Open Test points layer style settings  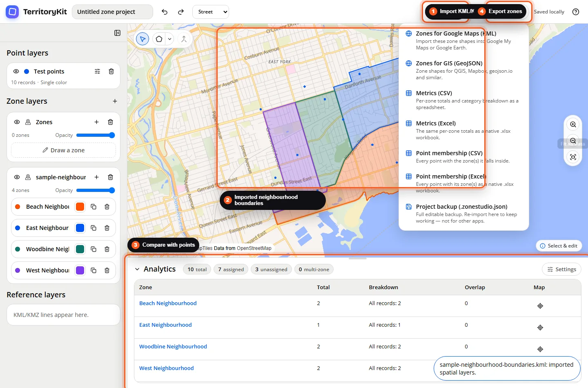[x=97, y=71]
